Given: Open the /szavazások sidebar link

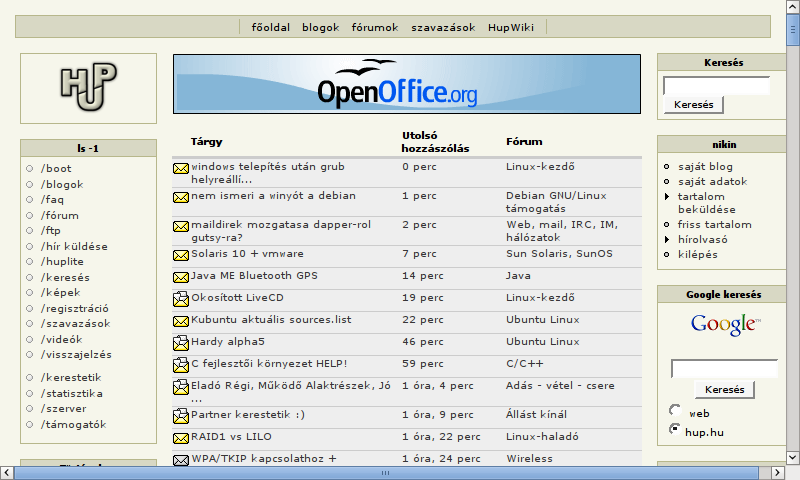Looking at the screenshot, I should tap(76, 324).
